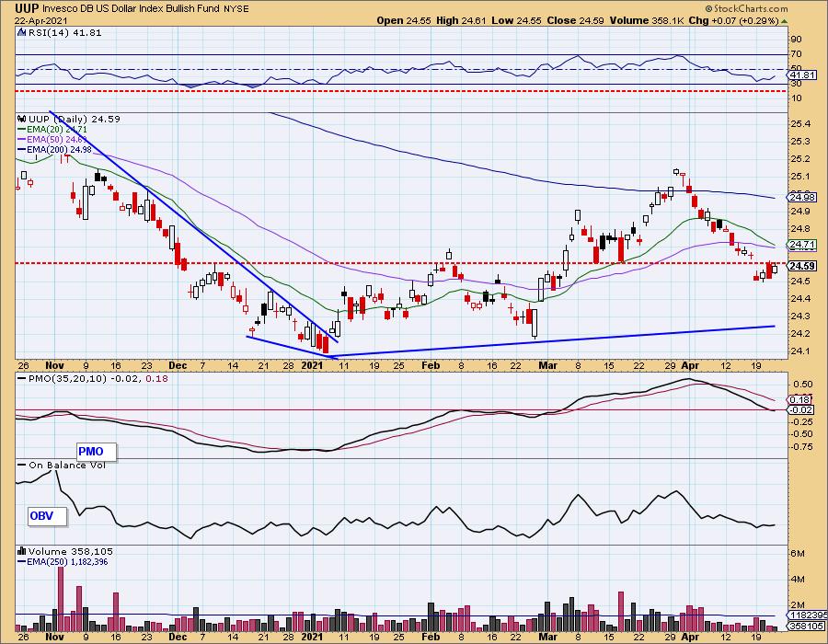Click the On Balance Vol indicator label

pyautogui.click(x=62, y=465)
